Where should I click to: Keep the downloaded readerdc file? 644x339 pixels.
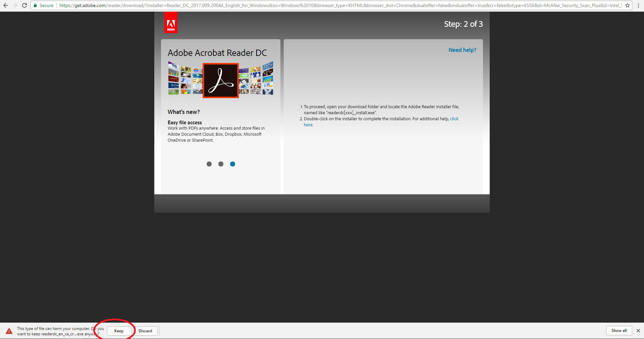pyautogui.click(x=119, y=331)
